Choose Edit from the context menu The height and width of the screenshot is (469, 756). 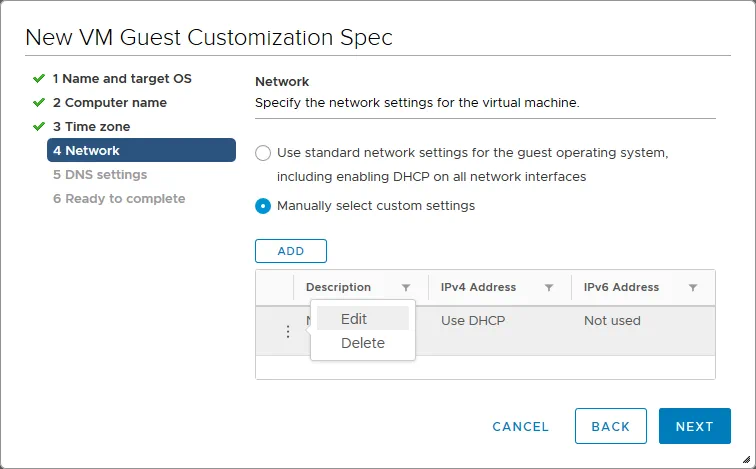(x=354, y=319)
